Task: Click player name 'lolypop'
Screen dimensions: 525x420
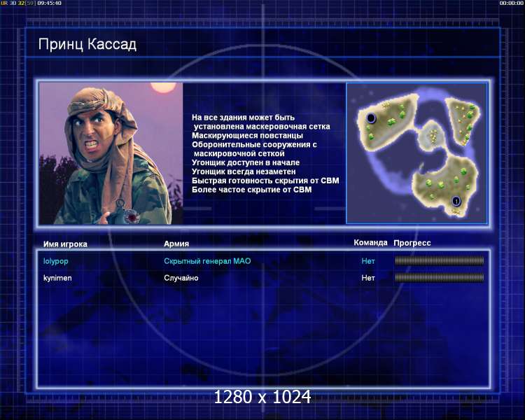Action: pyautogui.click(x=56, y=261)
